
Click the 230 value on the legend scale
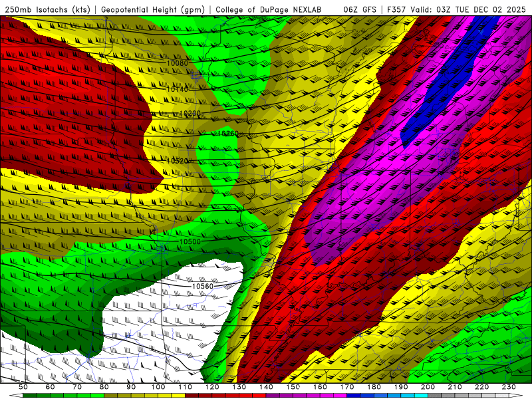pos(509,387)
